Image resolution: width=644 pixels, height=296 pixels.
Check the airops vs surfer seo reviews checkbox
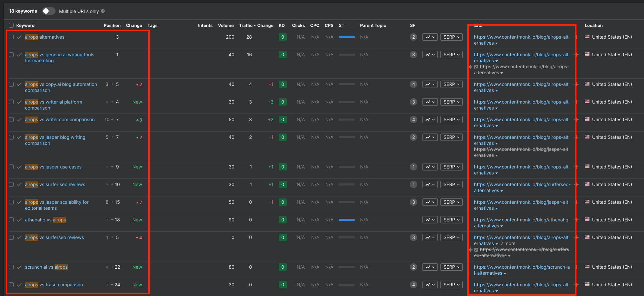click(x=11, y=184)
